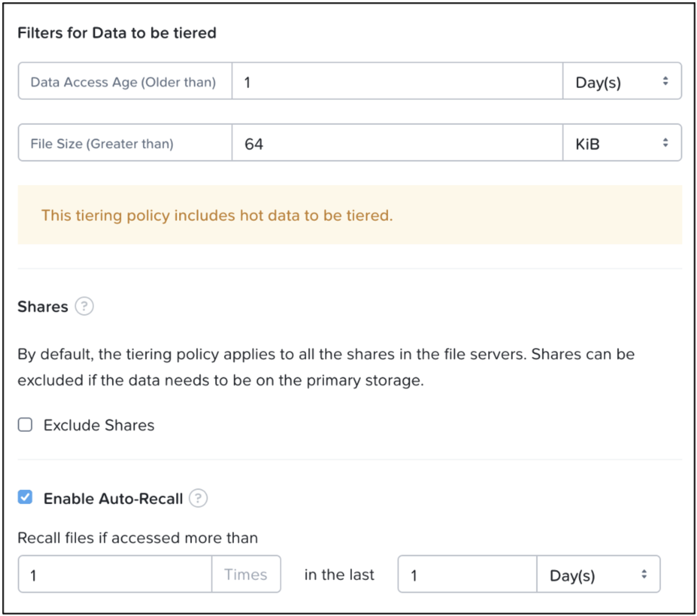Click the recall access count Times field

(x=115, y=574)
